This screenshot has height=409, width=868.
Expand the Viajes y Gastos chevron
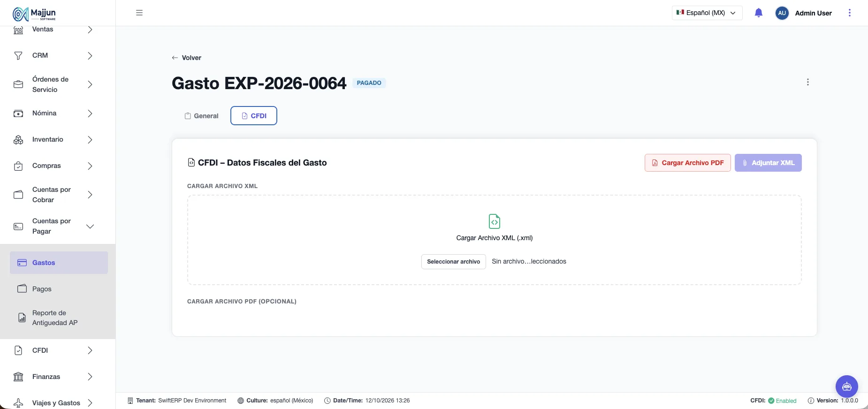pos(90,403)
